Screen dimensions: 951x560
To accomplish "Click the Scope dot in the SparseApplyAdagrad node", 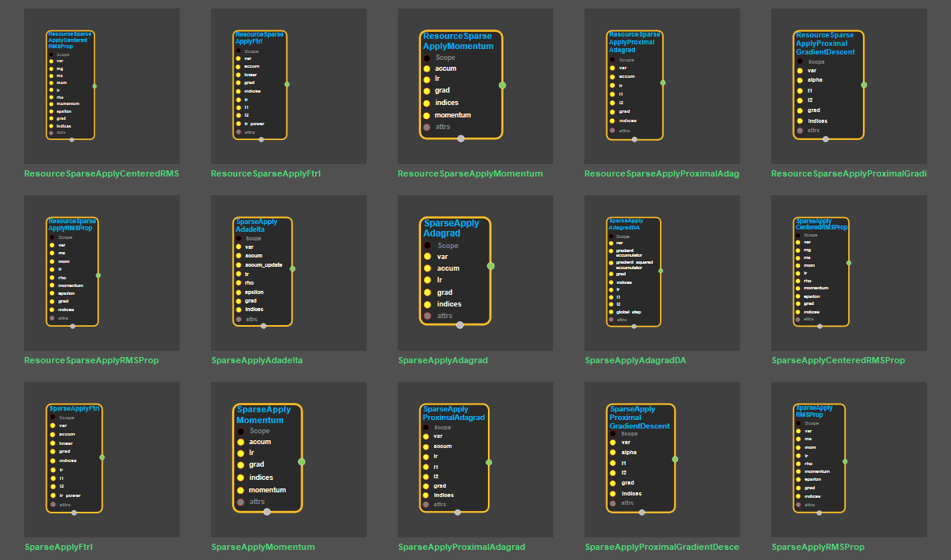I will (427, 246).
